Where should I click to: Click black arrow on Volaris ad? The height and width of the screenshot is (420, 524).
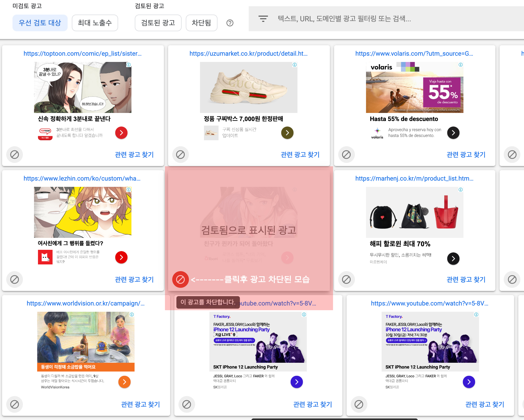[453, 133]
